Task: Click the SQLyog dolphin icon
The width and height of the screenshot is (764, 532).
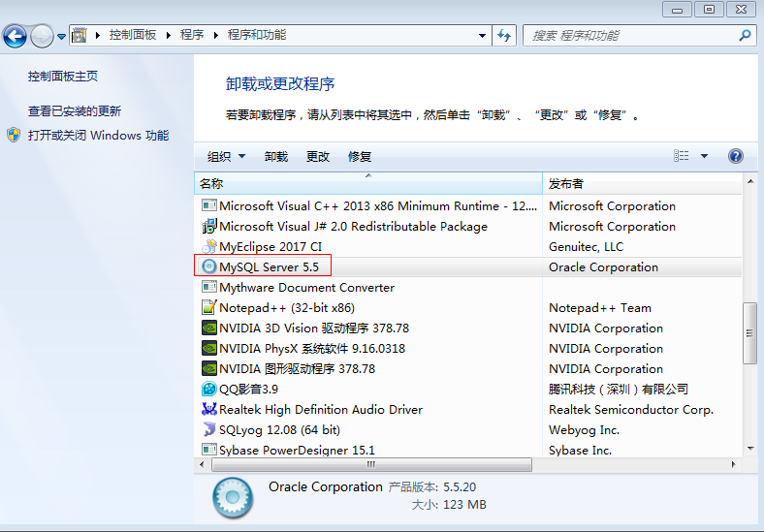Action: (209, 429)
